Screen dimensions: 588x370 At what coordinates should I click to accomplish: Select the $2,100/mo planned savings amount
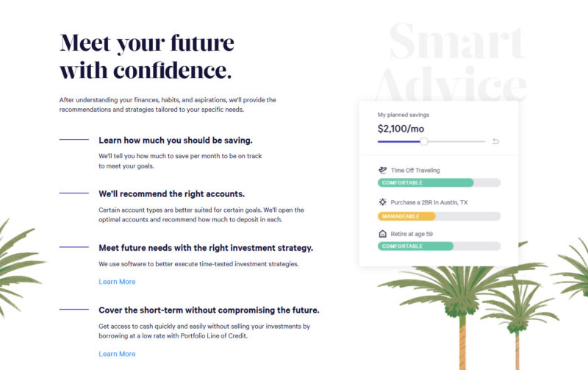tap(401, 129)
